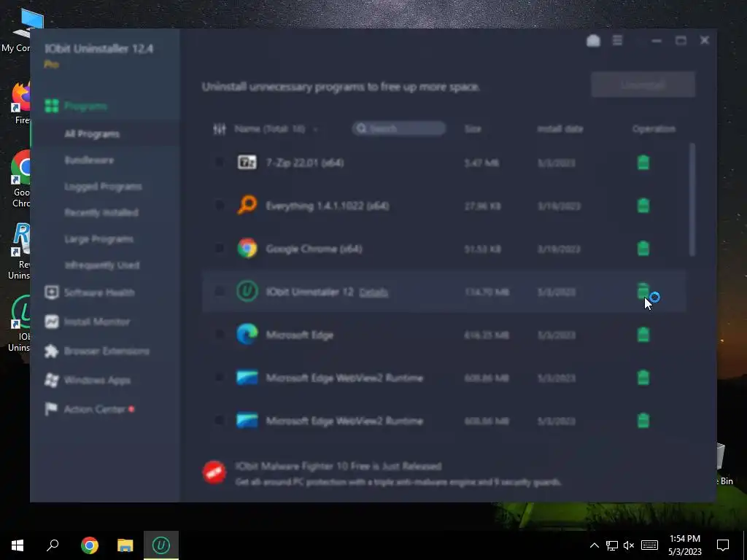Click the IObit Uninstaller taskbar icon

(161, 545)
